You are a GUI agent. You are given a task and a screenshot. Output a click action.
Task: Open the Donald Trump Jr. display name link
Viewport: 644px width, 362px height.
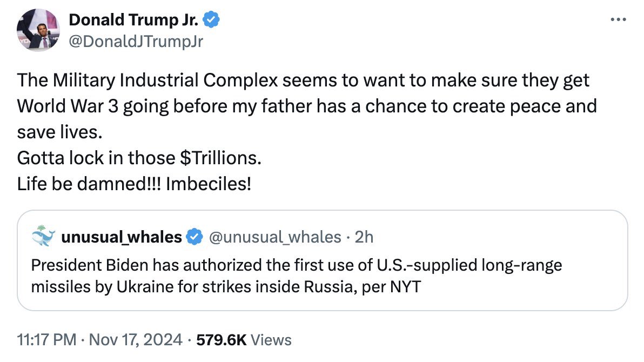pyautogui.click(x=135, y=21)
